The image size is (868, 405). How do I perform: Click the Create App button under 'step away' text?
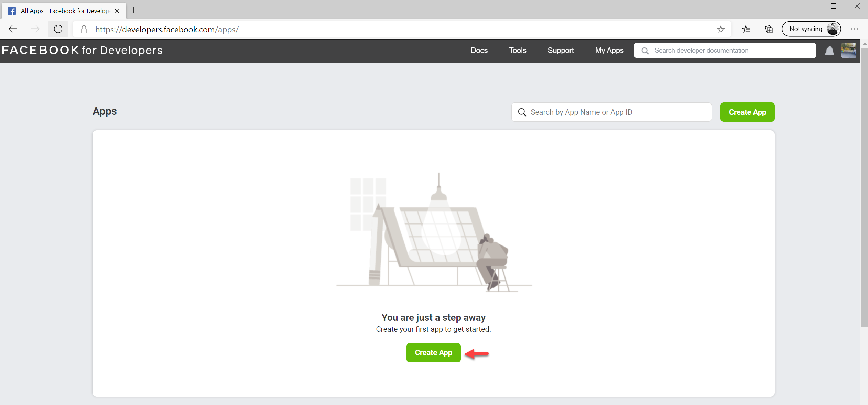tap(433, 352)
